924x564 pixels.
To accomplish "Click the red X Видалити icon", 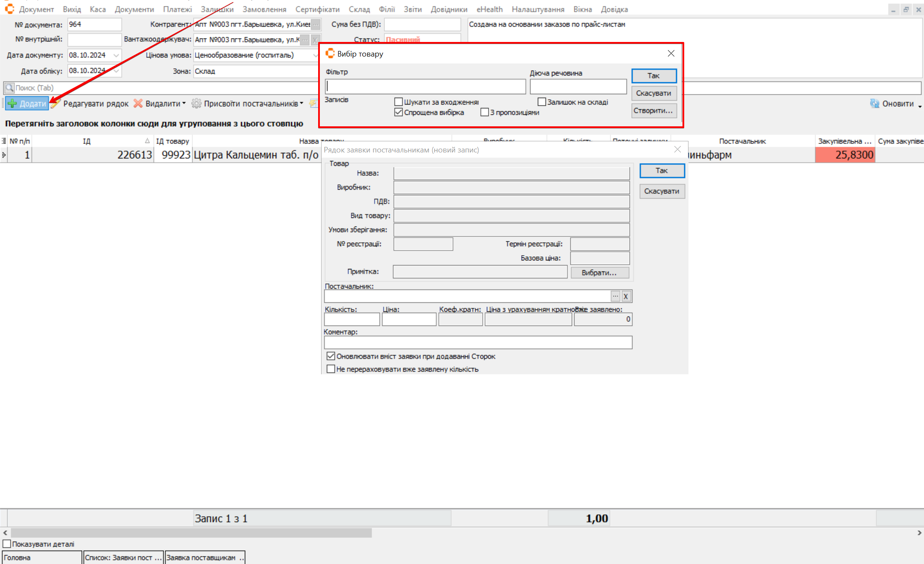I will click(x=138, y=104).
